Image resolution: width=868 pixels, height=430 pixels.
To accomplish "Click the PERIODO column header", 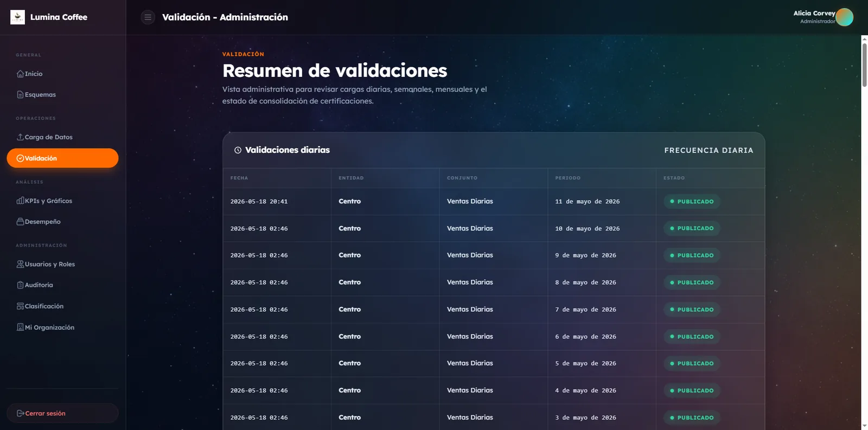I will point(568,178).
